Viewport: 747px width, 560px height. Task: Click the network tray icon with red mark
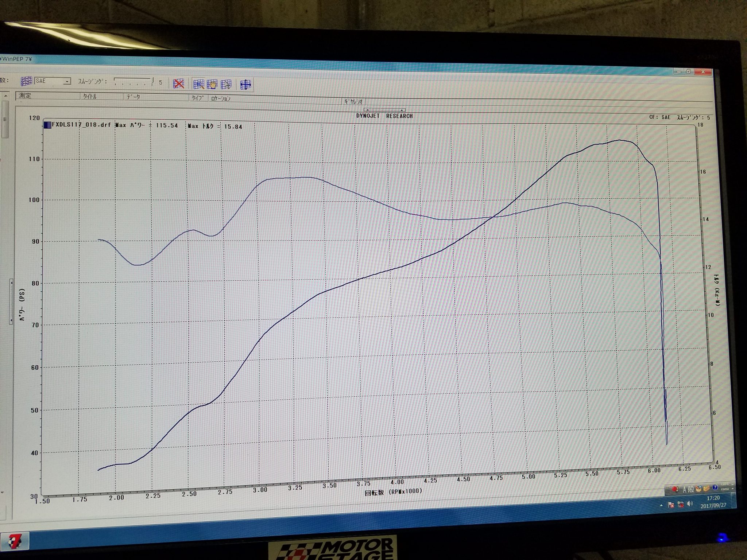point(680,505)
